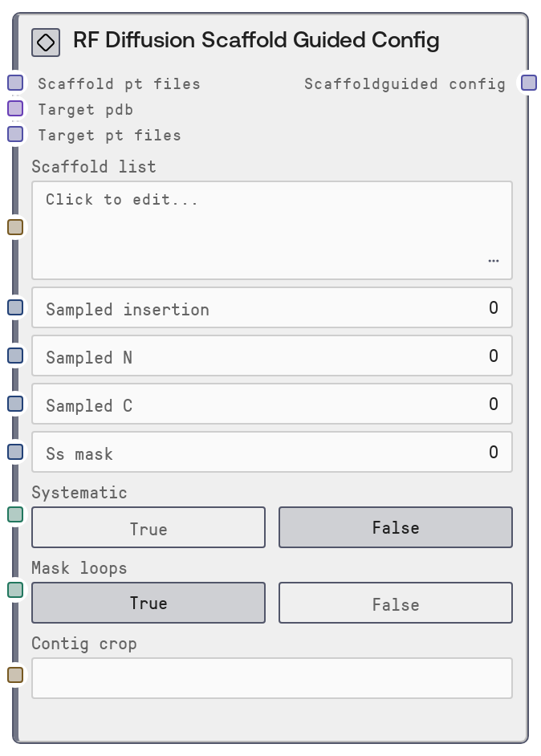Set Systematic to True

click(148, 528)
